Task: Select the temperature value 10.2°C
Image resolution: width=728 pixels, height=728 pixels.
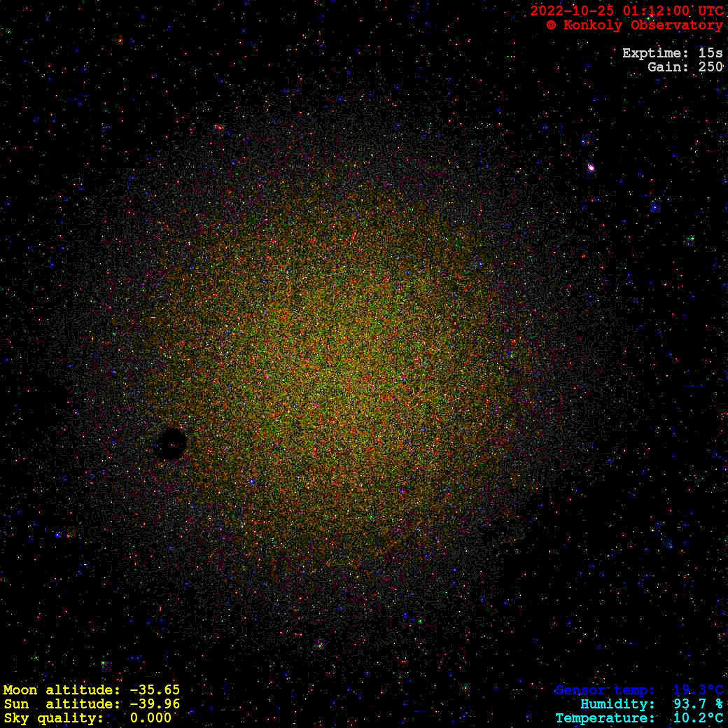Action: tap(698, 718)
